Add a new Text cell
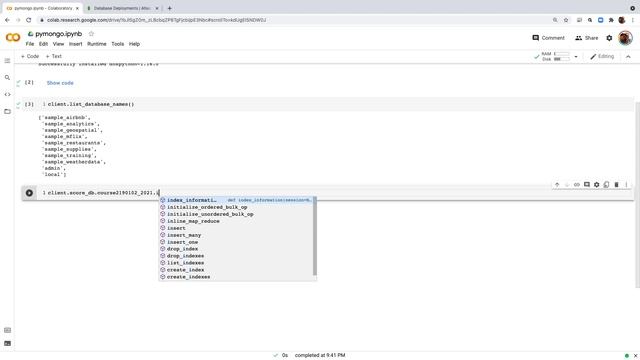 (x=53, y=56)
